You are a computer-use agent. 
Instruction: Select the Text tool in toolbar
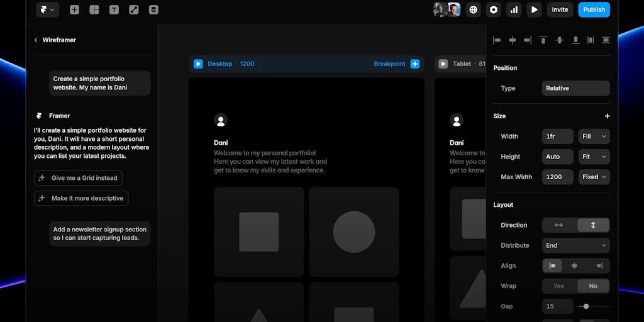pos(114,10)
